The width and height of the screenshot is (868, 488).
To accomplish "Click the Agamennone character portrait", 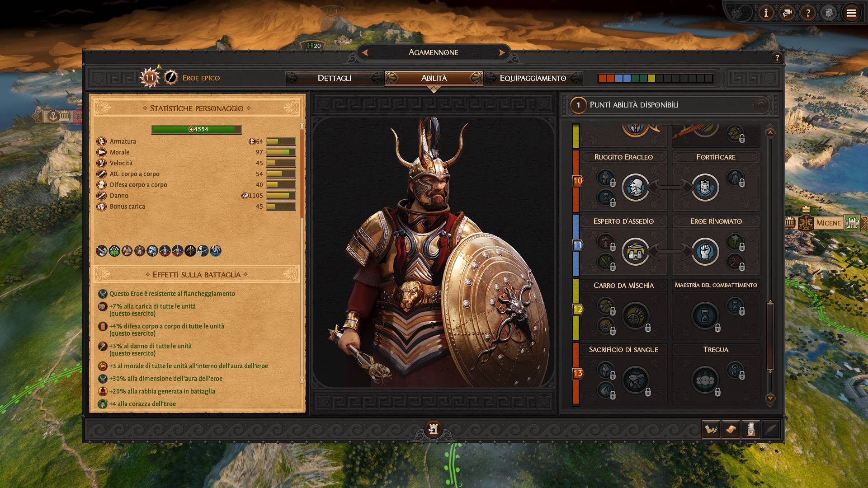I will click(x=434, y=252).
